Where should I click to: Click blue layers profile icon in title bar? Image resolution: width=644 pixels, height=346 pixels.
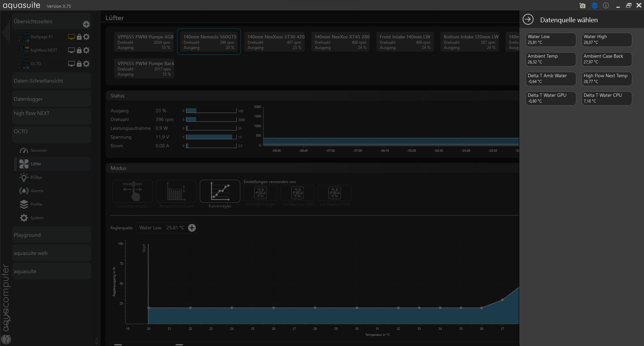[594, 5]
